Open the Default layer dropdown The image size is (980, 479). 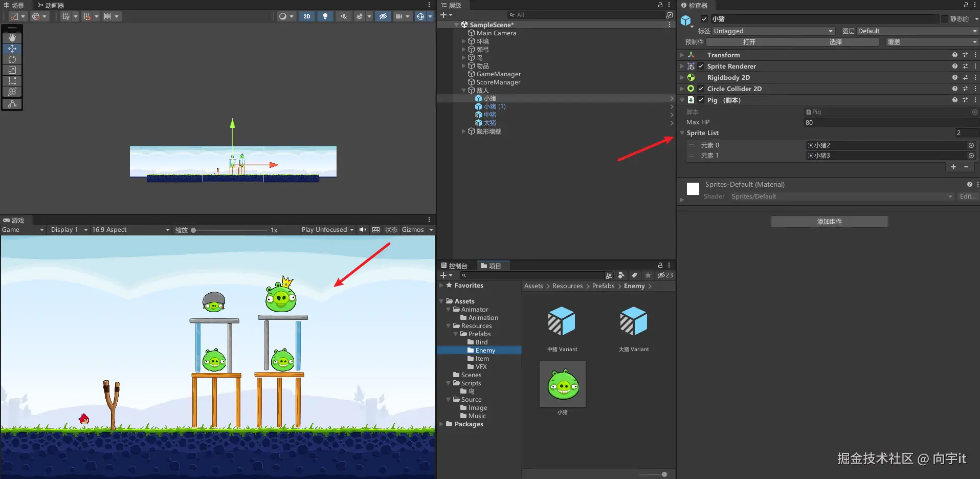click(917, 31)
